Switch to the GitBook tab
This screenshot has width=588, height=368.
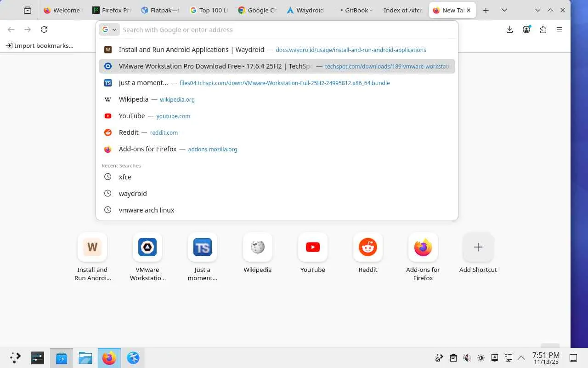click(356, 10)
